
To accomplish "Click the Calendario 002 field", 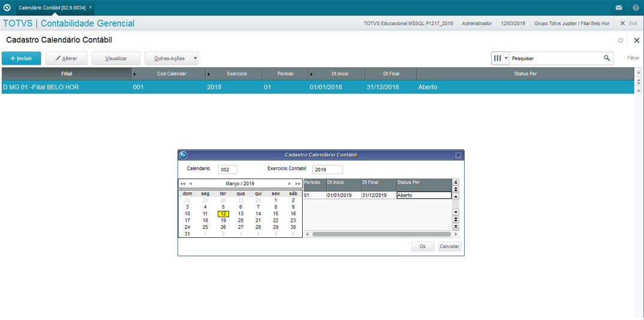I will pyautogui.click(x=228, y=170).
